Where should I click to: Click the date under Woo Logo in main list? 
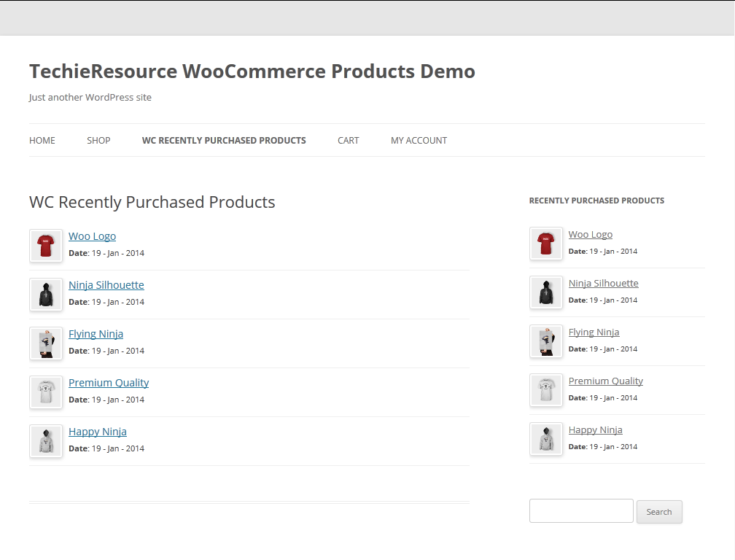tap(106, 253)
